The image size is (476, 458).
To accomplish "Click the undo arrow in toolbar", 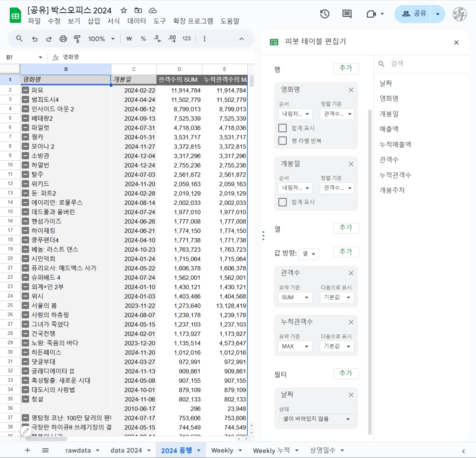I will coord(34,39).
